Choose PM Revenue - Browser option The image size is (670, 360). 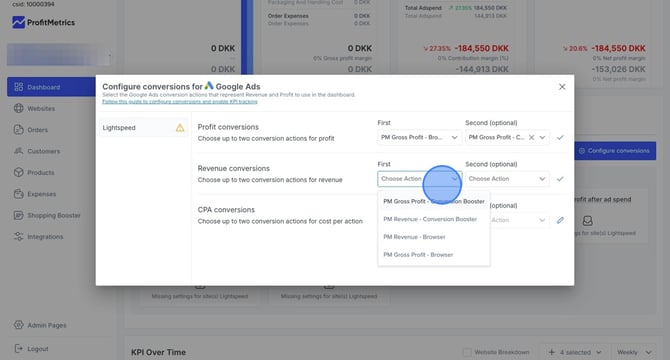(434, 237)
